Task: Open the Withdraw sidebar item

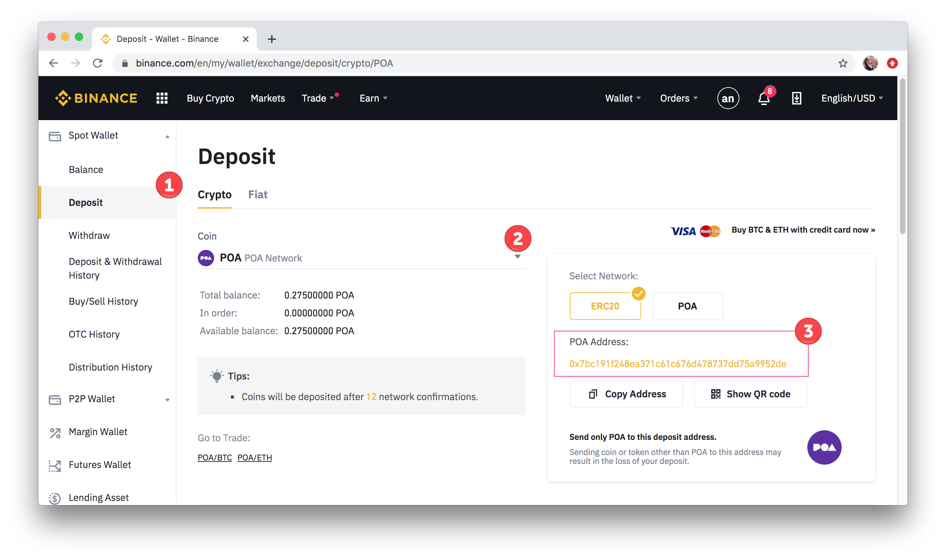Action: [89, 235]
